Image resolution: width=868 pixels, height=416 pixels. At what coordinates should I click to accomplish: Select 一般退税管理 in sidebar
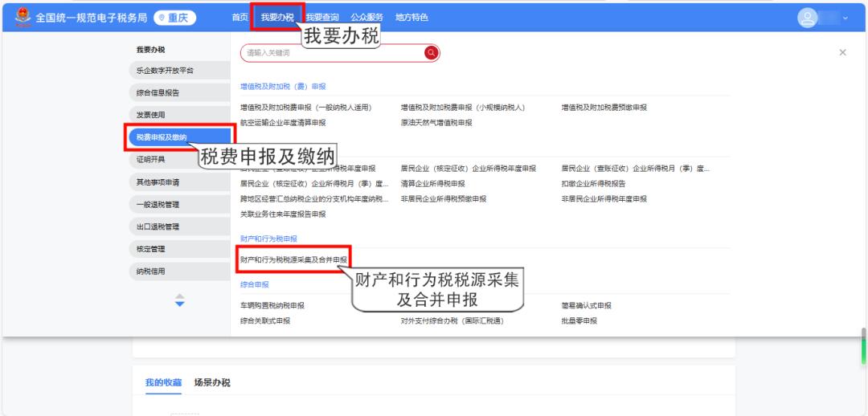pyautogui.click(x=179, y=205)
